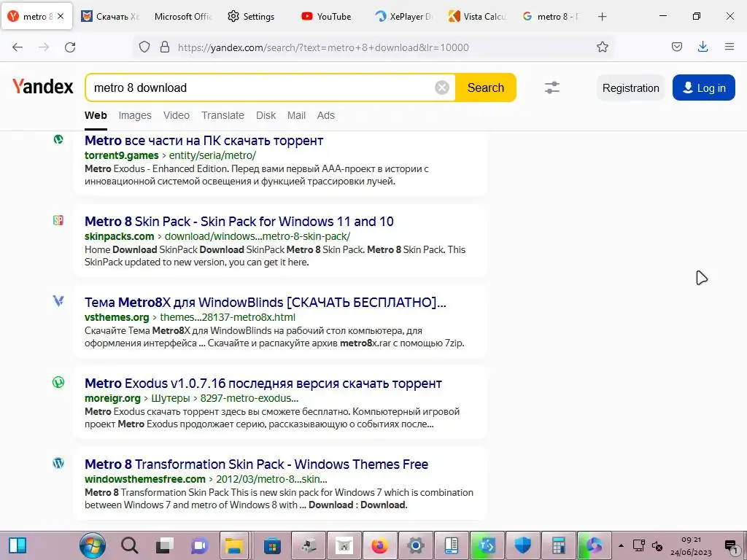Image resolution: width=747 pixels, height=560 pixels.
Task: Close the active Yandex metro 8 tab
Action: click(61, 16)
